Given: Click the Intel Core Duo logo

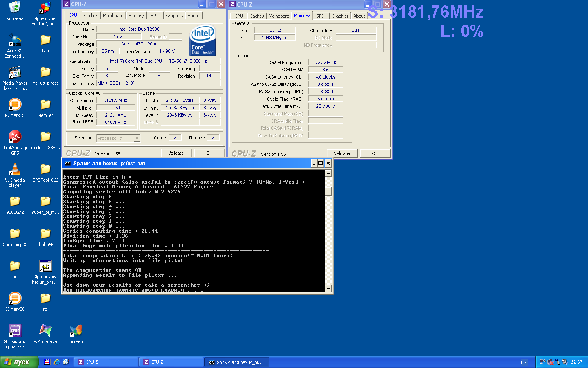Looking at the screenshot, I should pyautogui.click(x=203, y=41).
